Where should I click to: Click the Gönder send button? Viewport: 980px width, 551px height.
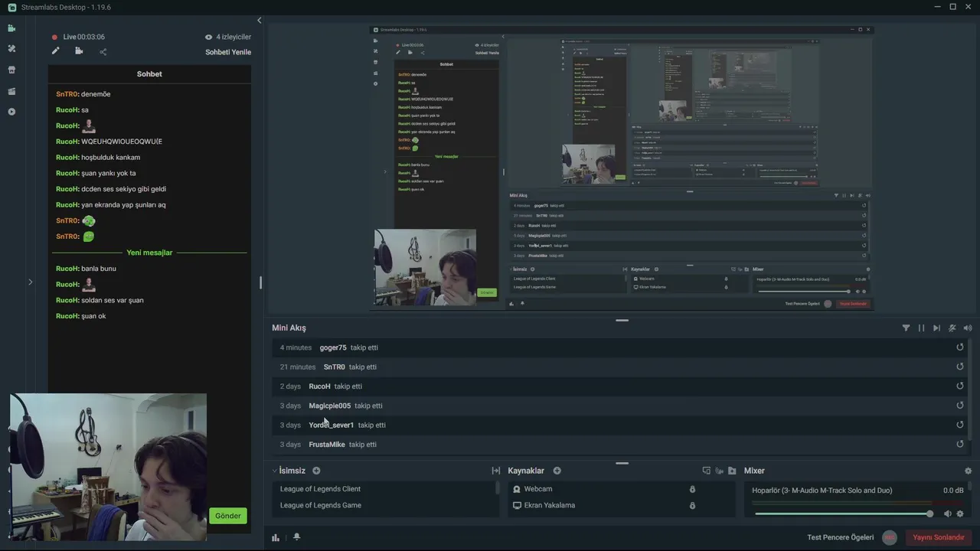(x=227, y=516)
